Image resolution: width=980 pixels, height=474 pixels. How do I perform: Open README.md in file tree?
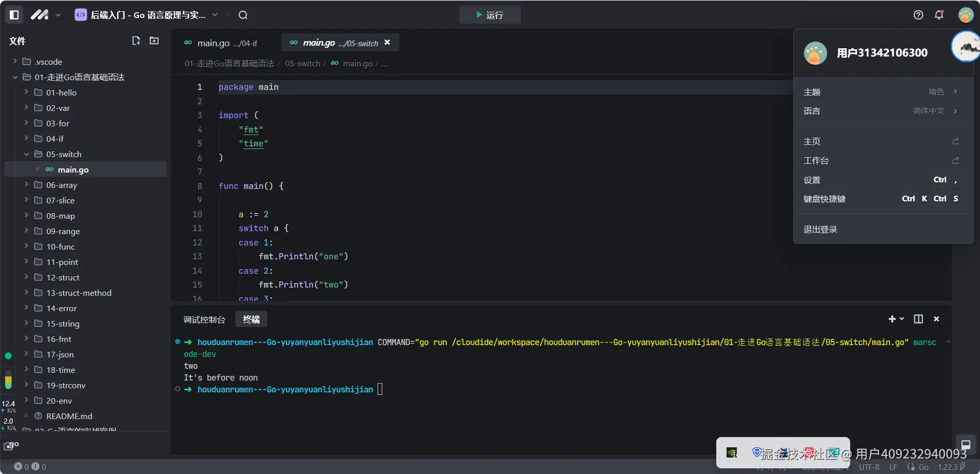pyautogui.click(x=69, y=416)
